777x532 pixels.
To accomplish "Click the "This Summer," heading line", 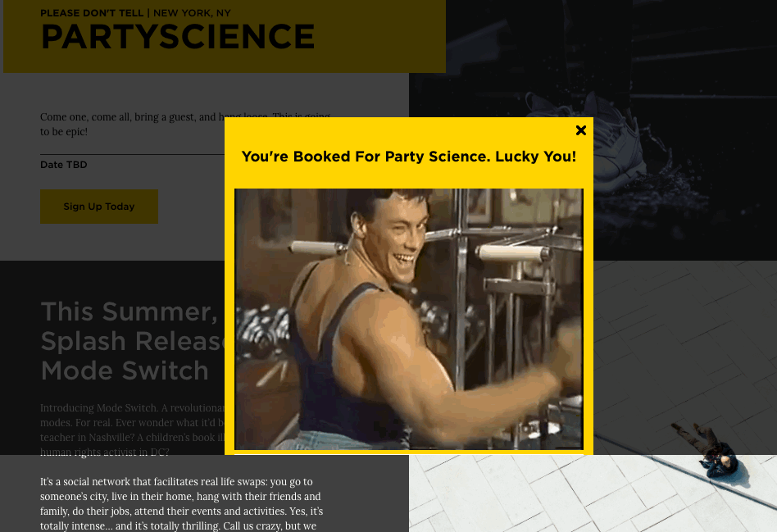I will pyautogui.click(x=129, y=311).
